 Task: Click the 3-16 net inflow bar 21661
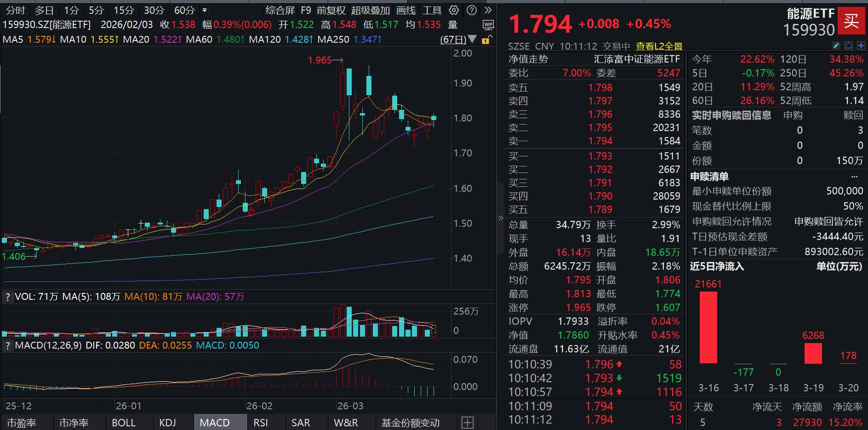[x=708, y=327]
